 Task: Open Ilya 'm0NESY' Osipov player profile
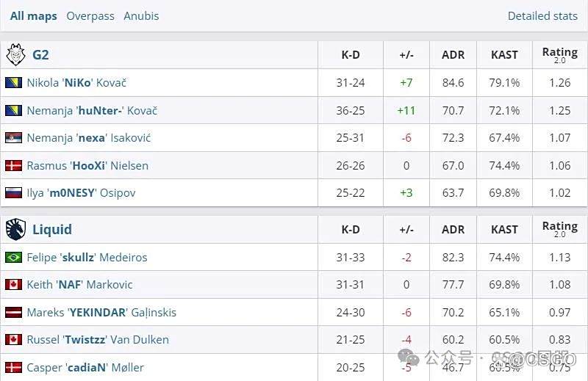pos(81,193)
